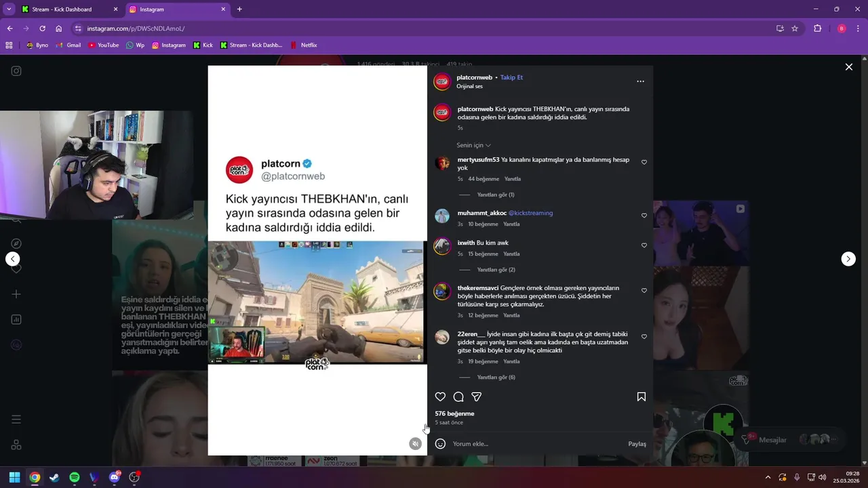View '576 beğenme' likes list
The width and height of the screenshot is (868, 488).
tap(454, 413)
